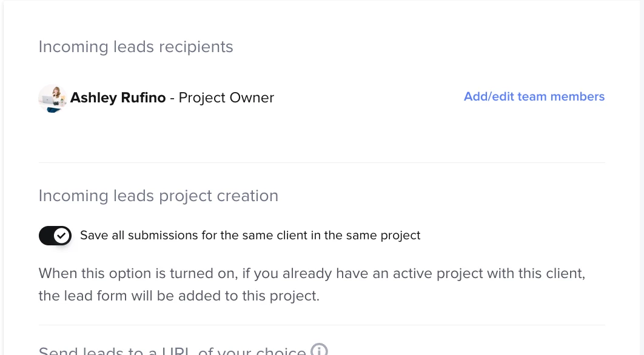
Task: Click the Project Owner role label
Action: 226,98
